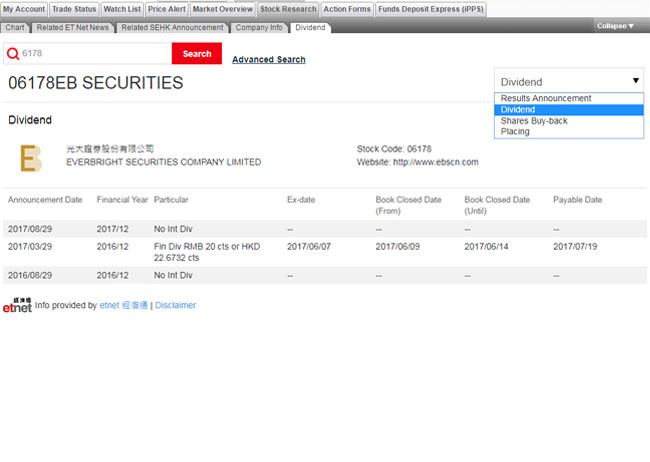650x462 pixels.
Task: Open the Watch List tab
Action: (122, 9)
